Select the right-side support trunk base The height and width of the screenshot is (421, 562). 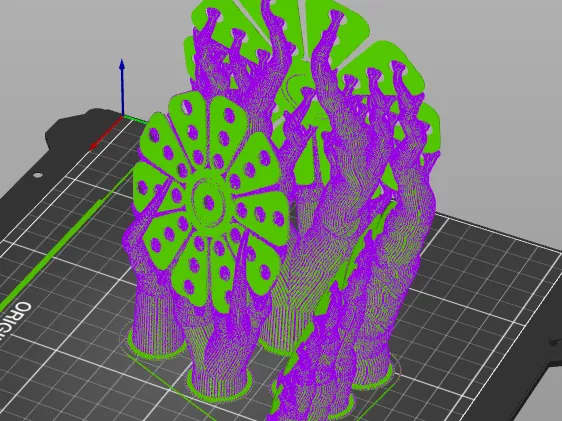pyautogui.click(x=376, y=373)
